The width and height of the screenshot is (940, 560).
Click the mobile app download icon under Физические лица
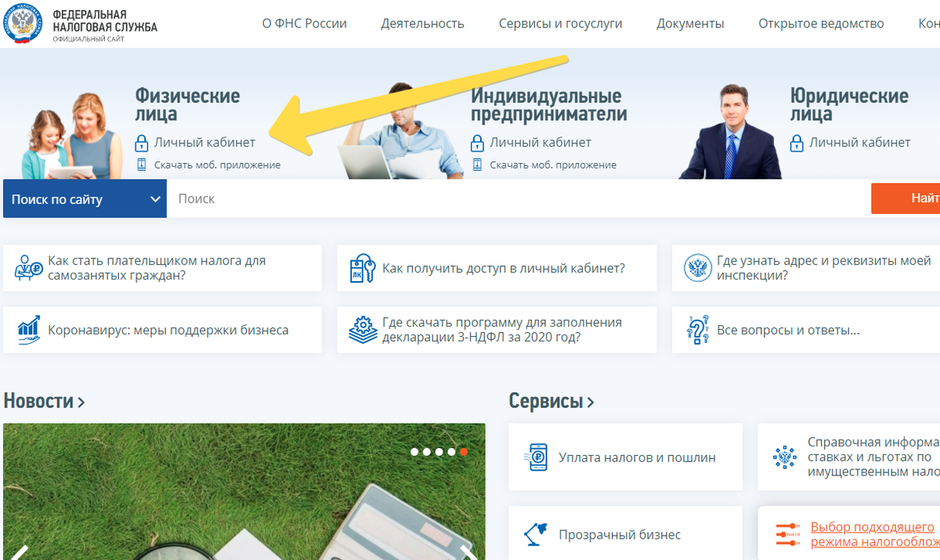(143, 164)
